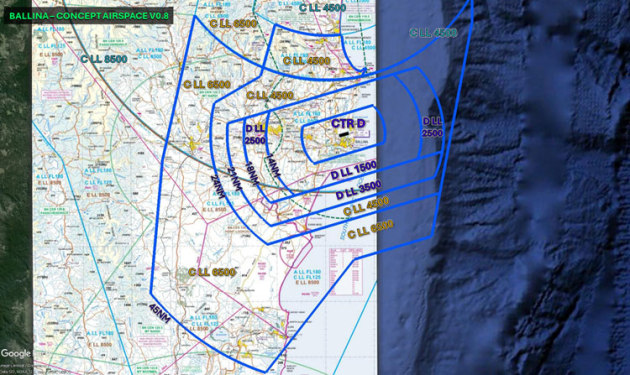Select the 'D LL 2500' label beside 14NM arc
The image size is (630, 375).
255,134
